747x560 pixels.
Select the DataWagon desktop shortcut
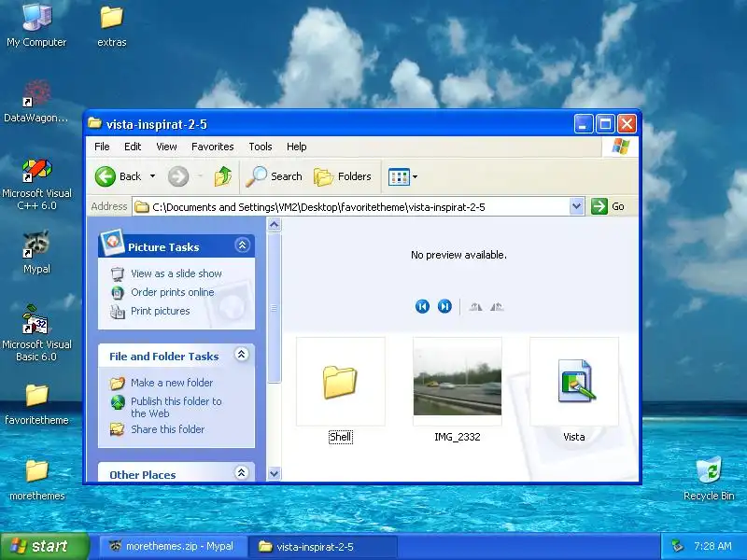pyautogui.click(x=36, y=101)
